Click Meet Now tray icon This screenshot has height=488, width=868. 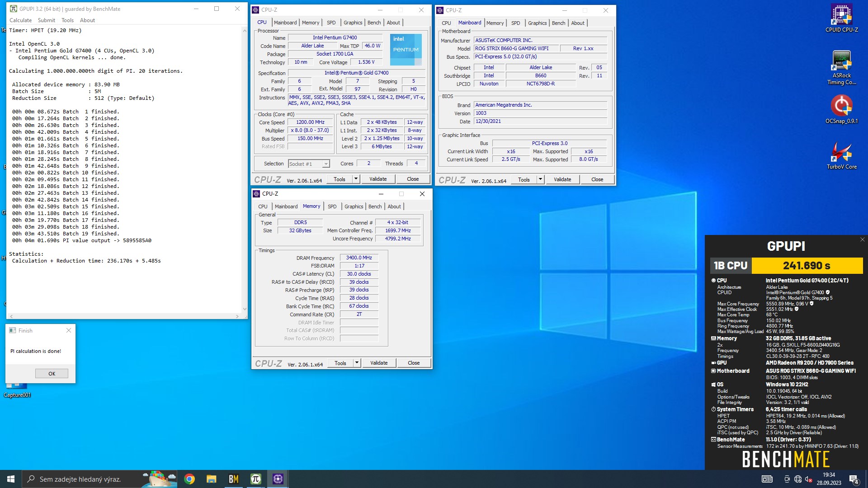tap(787, 479)
